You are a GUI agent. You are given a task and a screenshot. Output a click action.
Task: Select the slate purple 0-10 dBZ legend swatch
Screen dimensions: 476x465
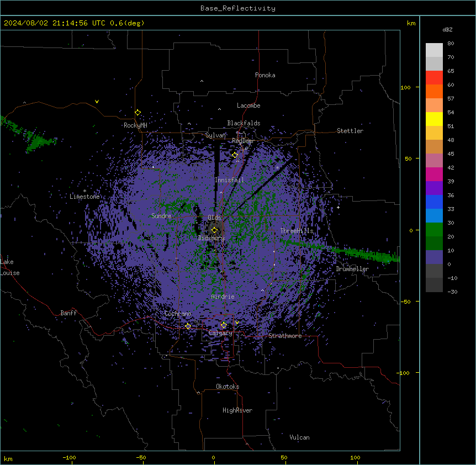pyautogui.click(x=434, y=257)
